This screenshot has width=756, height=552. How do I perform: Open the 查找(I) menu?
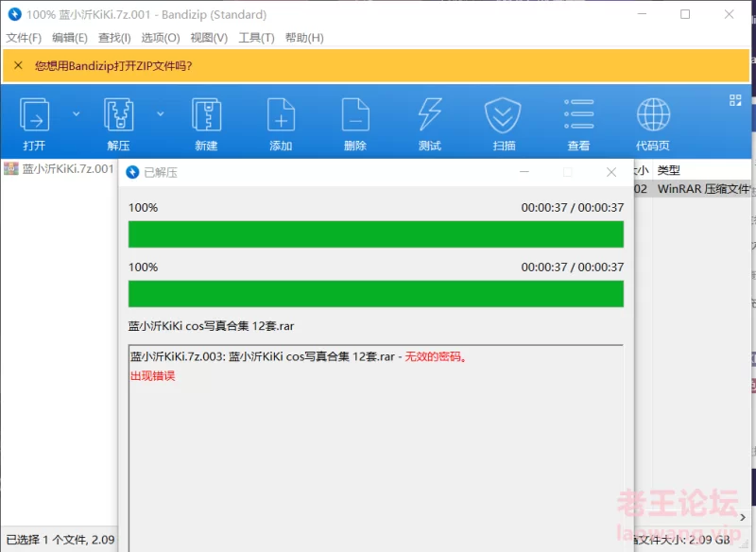(114, 38)
